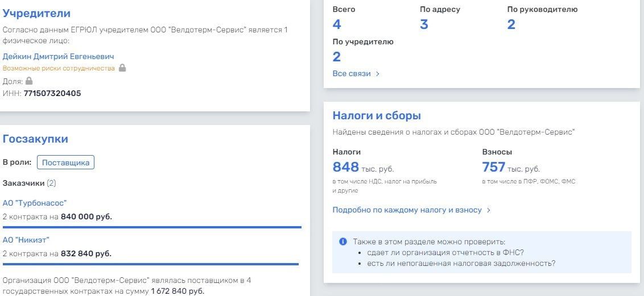The width and height of the screenshot is (644, 296).
Task: Click chevron after Подробно по каждому налогу
Action: tap(488, 210)
